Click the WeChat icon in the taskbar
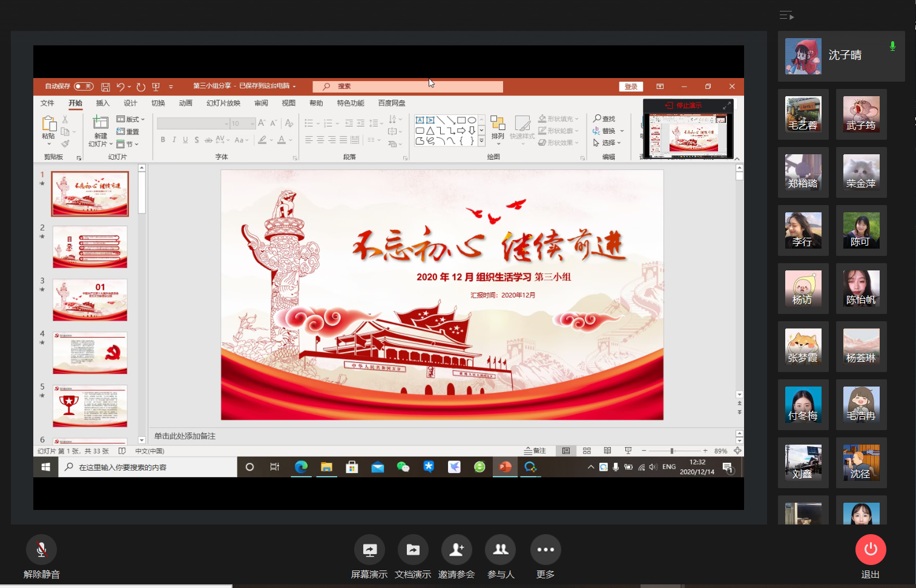Image resolution: width=916 pixels, height=588 pixels. click(x=403, y=467)
